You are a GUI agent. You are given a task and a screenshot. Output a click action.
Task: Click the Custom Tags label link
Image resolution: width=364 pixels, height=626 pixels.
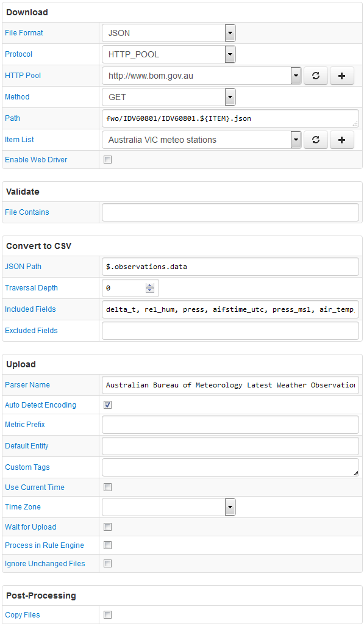click(x=27, y=467)
